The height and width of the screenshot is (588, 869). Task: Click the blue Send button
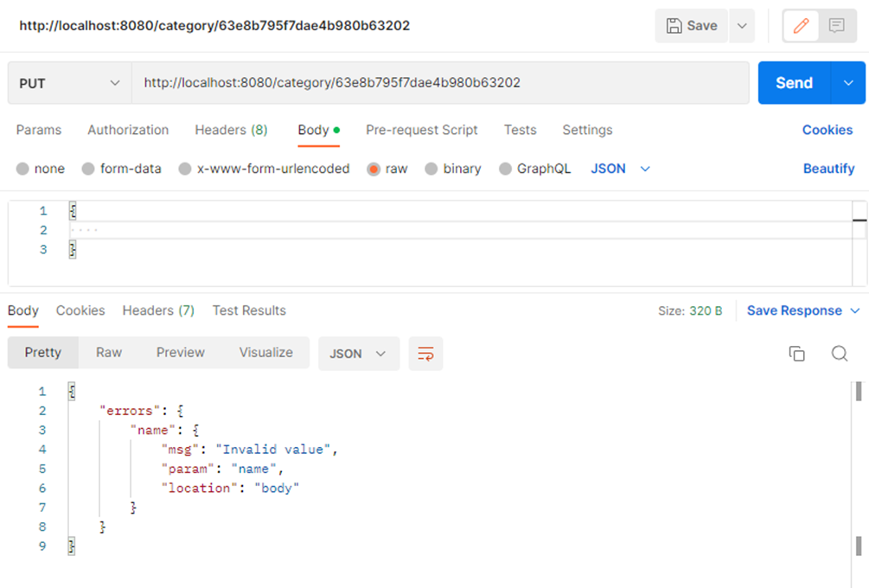[794, 83]
